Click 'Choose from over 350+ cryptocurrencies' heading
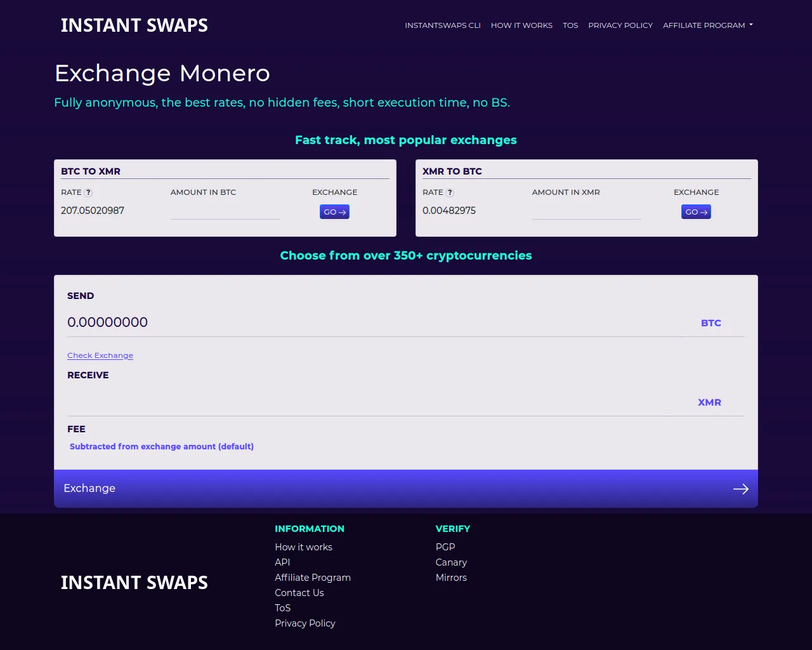Screen dimensions: 812x650 [406, 256]
